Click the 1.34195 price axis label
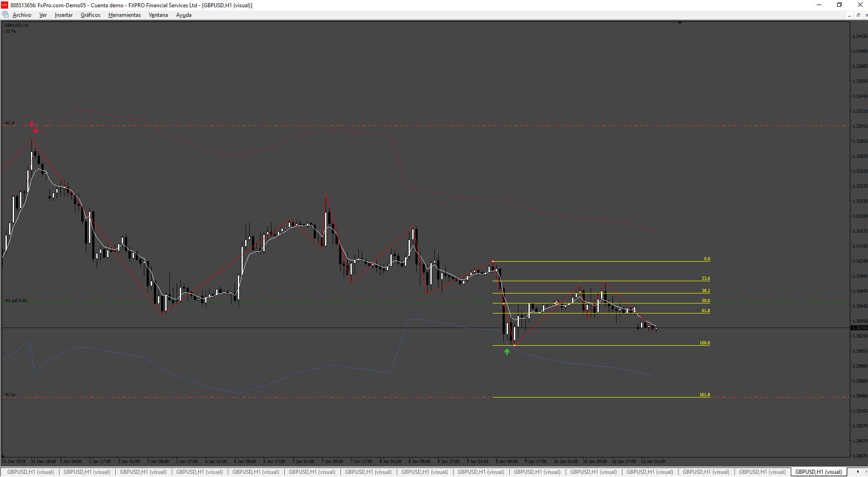This screenshot has width=868, height=477. 860,36
